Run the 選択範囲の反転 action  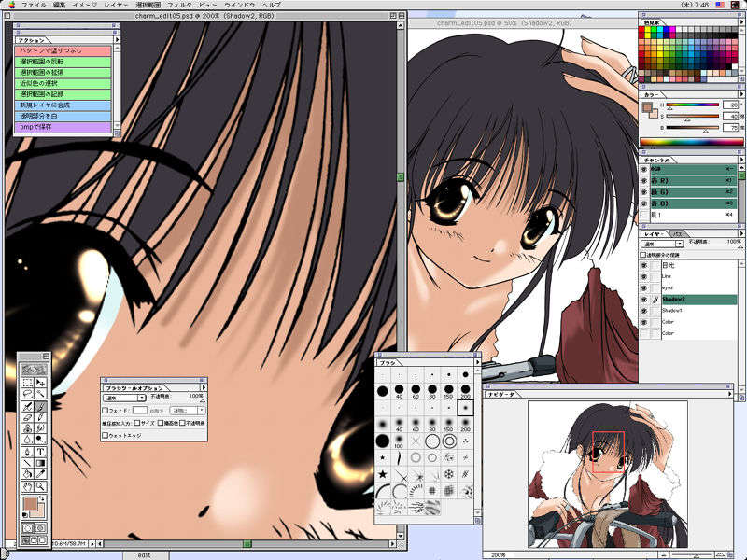[x=63, y=62]
